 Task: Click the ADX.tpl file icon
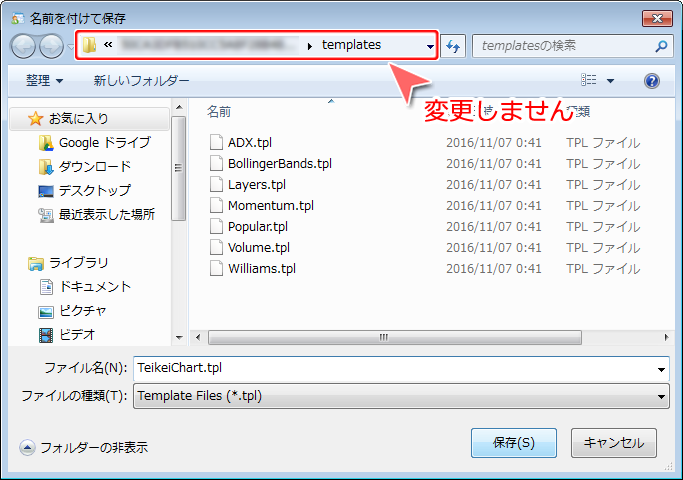click(216, 142)
